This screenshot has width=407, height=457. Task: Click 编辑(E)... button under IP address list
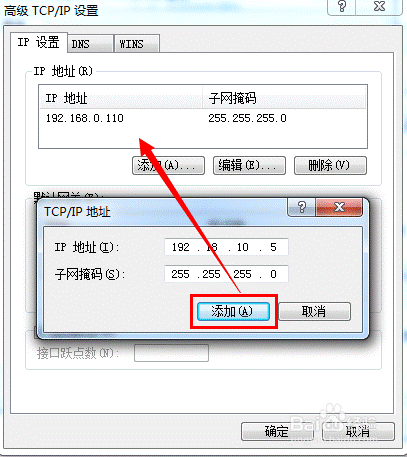pos(249,165)
